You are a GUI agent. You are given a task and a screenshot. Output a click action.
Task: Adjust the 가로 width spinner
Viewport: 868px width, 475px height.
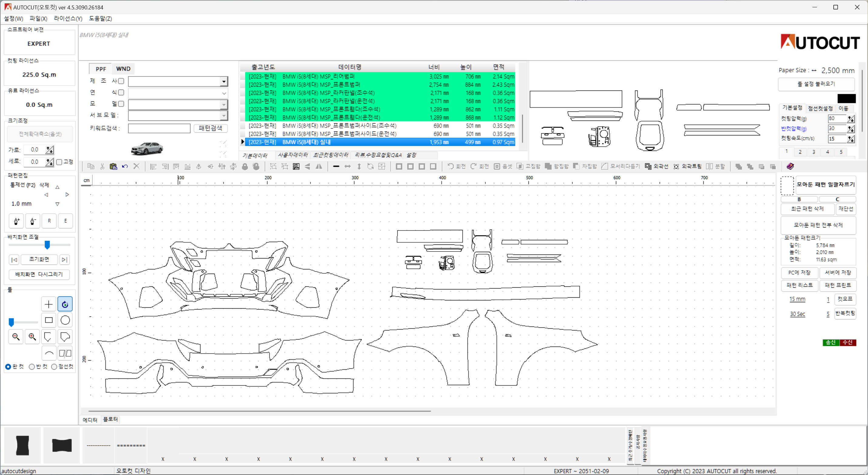[x=49, y=150]
